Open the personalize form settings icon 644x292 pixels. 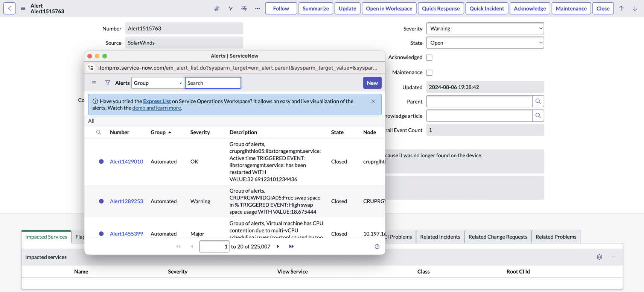(244, 8)
